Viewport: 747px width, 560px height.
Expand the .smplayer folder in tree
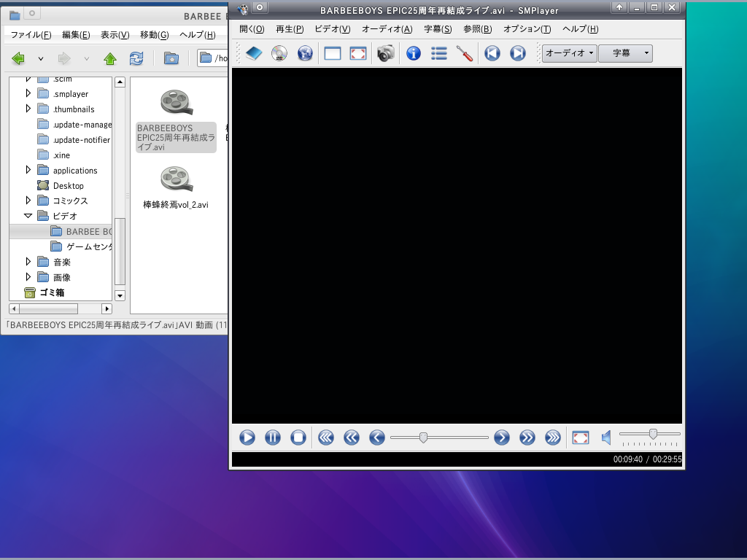point(28,93)
